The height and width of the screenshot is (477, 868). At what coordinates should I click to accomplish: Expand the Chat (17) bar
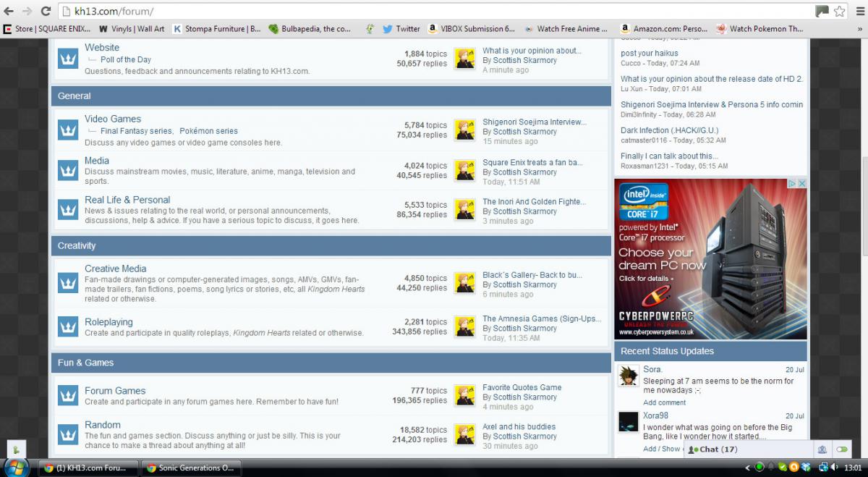[712, 449]
